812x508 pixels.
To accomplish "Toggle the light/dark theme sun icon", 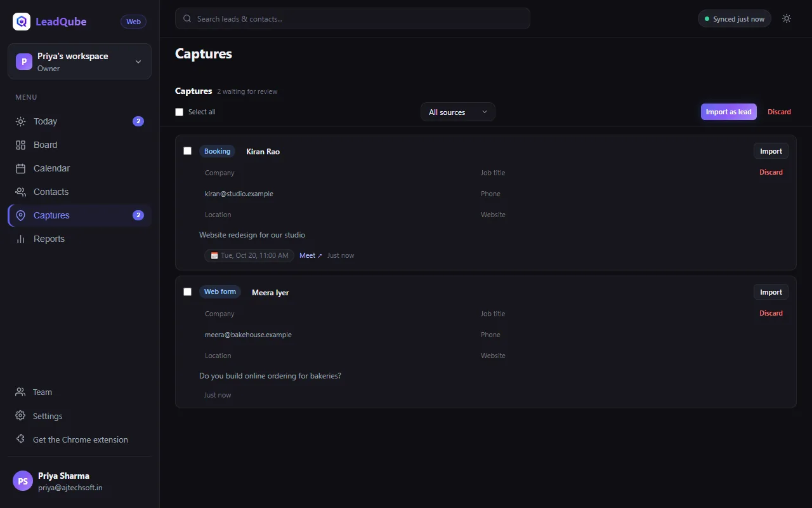I will pyautogui.click(x=787, y=18).
